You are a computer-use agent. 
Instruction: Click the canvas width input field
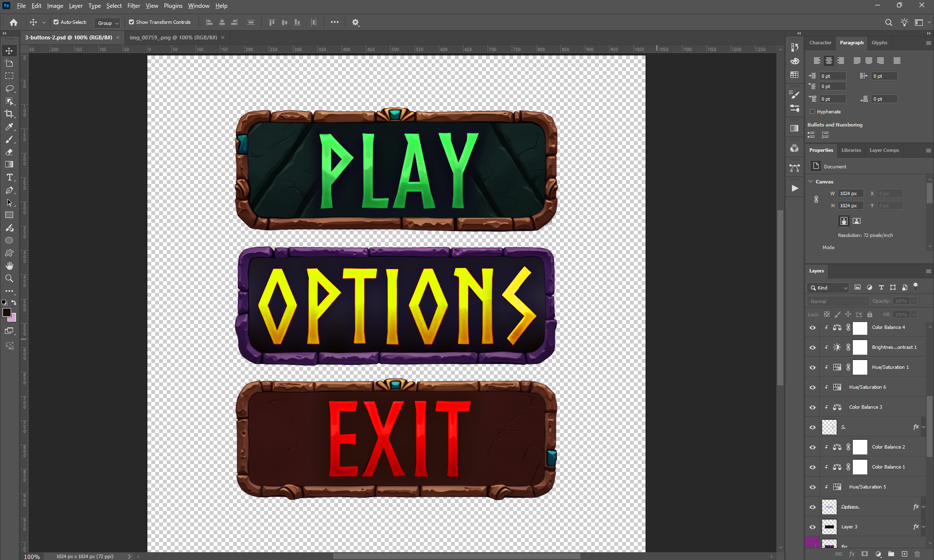pyautogui.click(x=850, y=194)
